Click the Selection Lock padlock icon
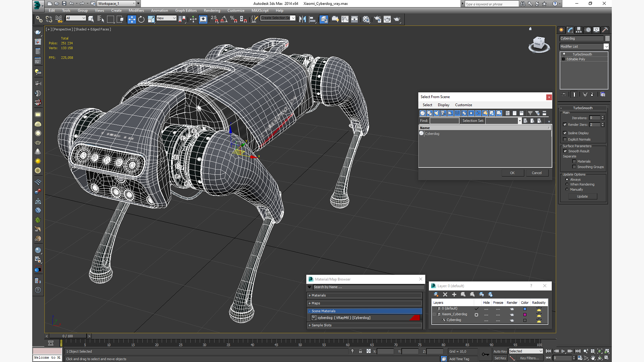This screenshot has width=644, height=362. 360,351
